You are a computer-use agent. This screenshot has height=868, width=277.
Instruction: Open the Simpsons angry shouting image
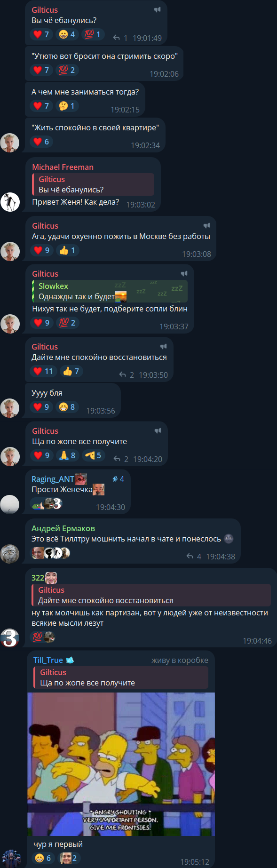(121, 764)
